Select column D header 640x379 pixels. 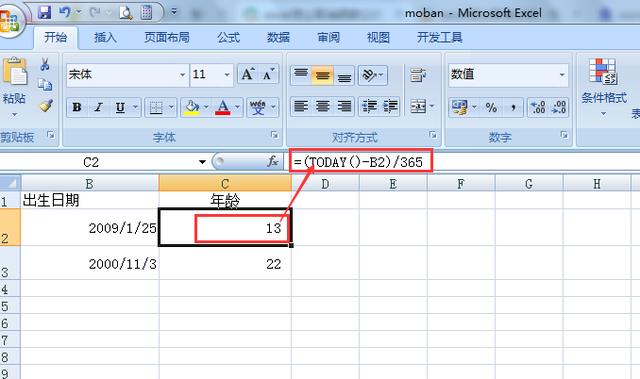tap(325, 184)
